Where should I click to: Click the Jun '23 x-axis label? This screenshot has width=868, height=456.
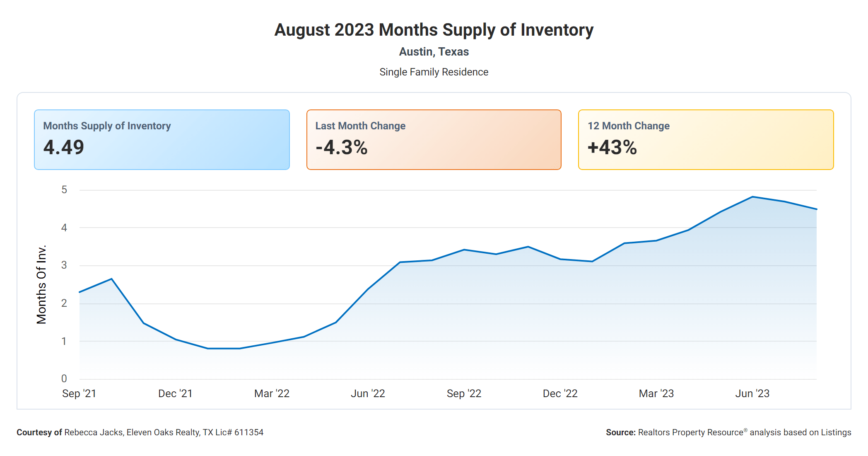pos(752,393)
